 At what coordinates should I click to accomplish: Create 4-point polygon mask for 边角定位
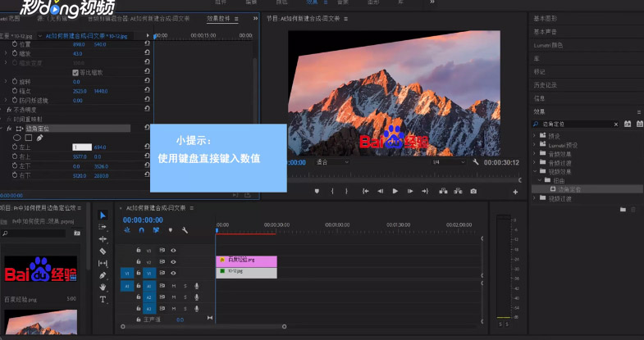pos(29,138)
